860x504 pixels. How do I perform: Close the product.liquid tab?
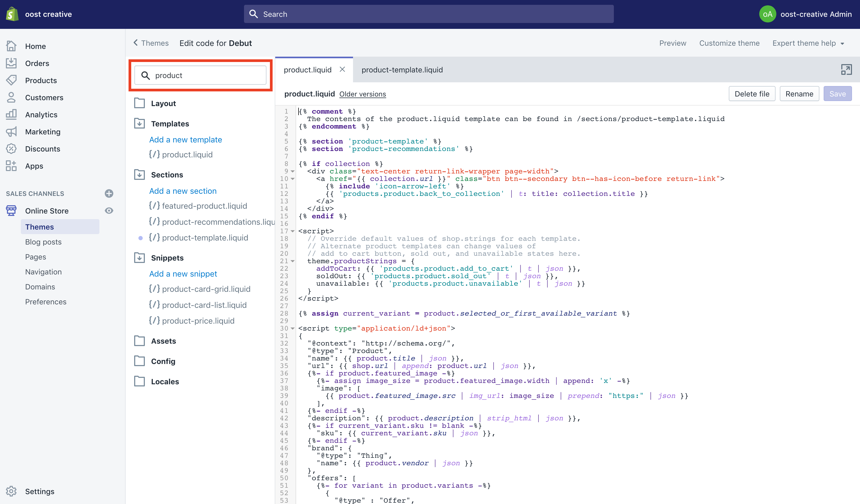[342, 69]
